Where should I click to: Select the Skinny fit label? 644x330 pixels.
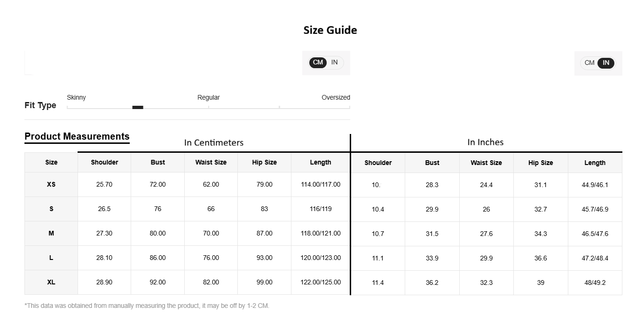click(76, 97)
